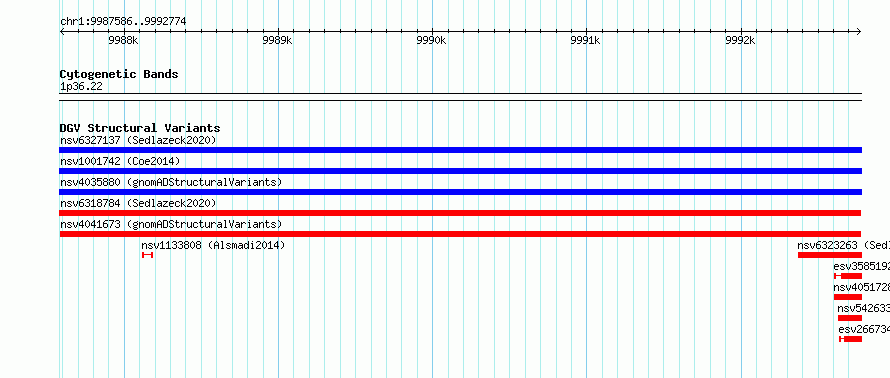Open variant nsv1133808 (Alsmadi2014) label
Viewport: 890px width, 378px height.
[213, 245]
